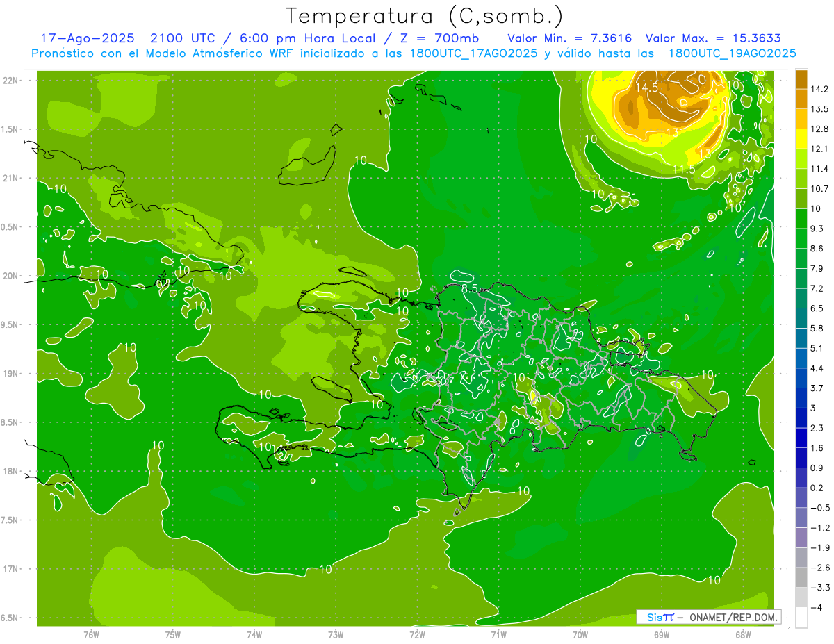Image resolution: width=834 pixels, height=644 pixels.
Task: Click the green legend swatch between 9.3 and 10
Action: coord(801,218)
